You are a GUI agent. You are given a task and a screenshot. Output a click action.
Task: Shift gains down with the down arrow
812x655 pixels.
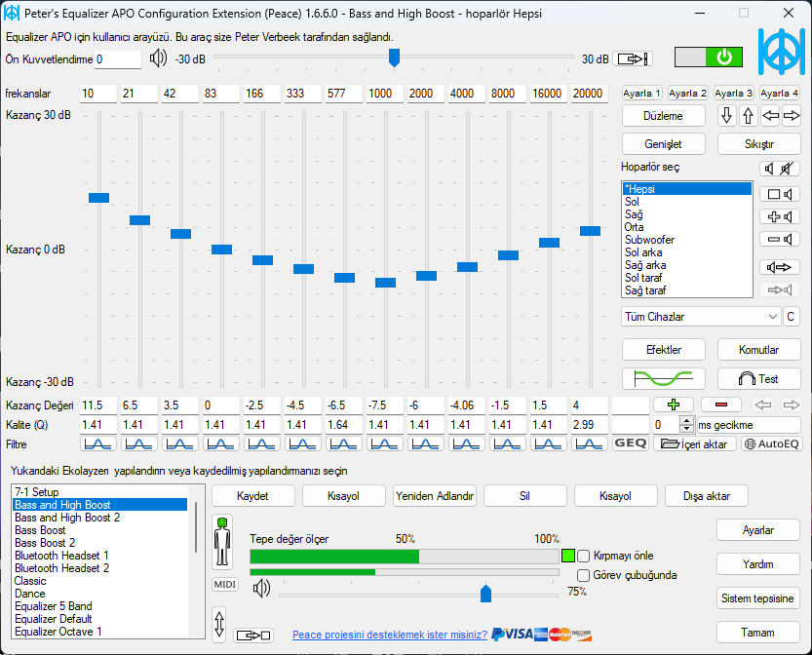[726, 115]
